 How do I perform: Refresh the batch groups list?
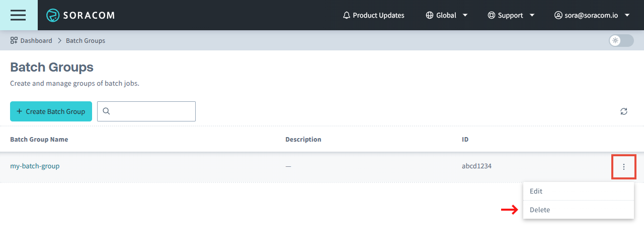click(x=624, y=111)
